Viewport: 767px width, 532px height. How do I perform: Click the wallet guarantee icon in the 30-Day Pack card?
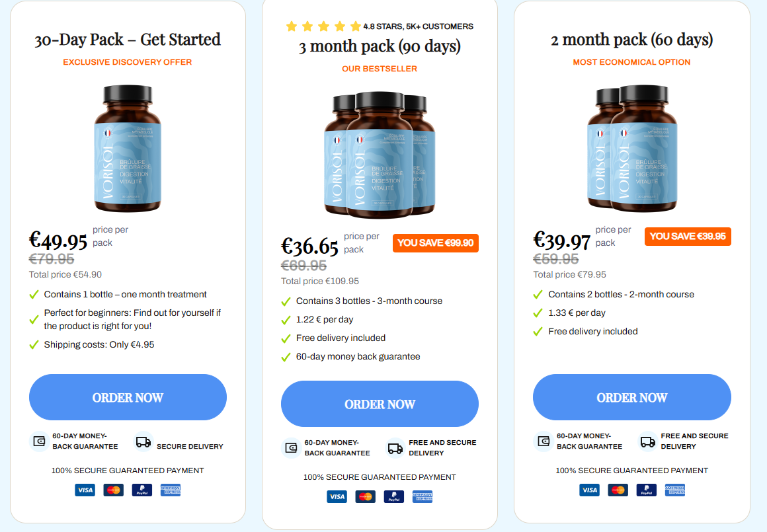39,441
